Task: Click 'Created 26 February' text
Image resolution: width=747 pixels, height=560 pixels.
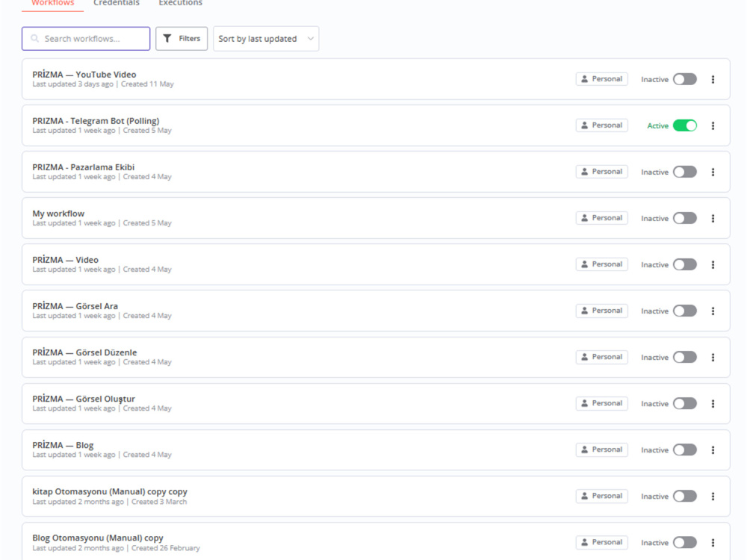Action: click(166, 548)
